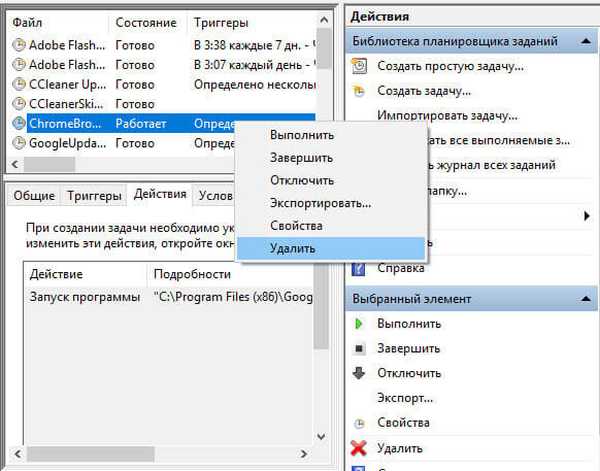Click the black Завершить stop icon in Actions panel
This screenshot has height=471, width=600.
click(360, 349)
